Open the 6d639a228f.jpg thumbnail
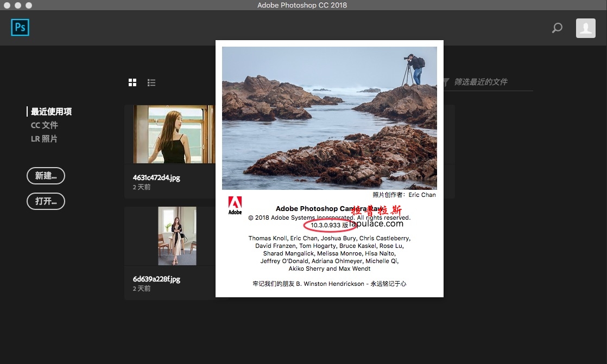The image size is (607, 364). tap(177, 236)
